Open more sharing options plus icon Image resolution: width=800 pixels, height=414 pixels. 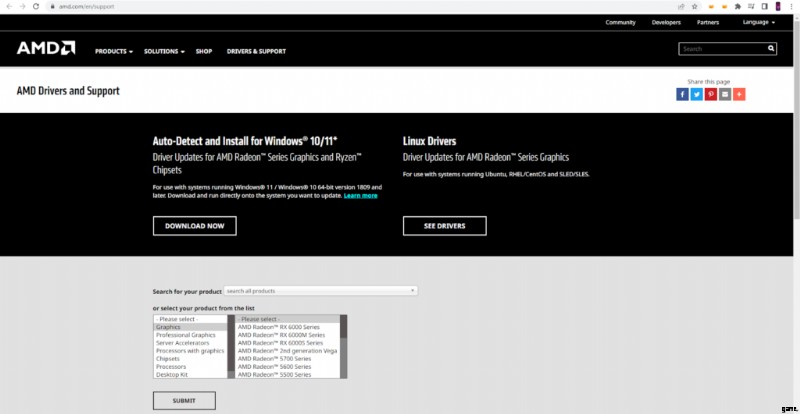[x=739, y=94]
